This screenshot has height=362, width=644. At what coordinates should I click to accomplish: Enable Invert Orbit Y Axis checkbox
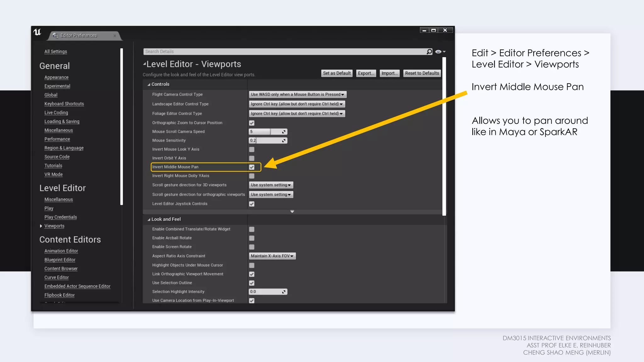coord(252,158)
